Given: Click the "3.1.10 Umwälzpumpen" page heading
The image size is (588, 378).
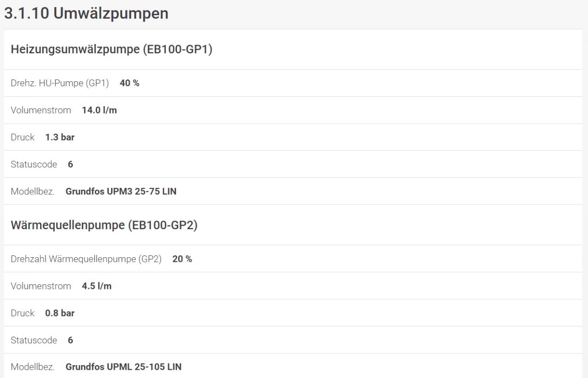Looking at the screenshot, I should click(86, 14).
